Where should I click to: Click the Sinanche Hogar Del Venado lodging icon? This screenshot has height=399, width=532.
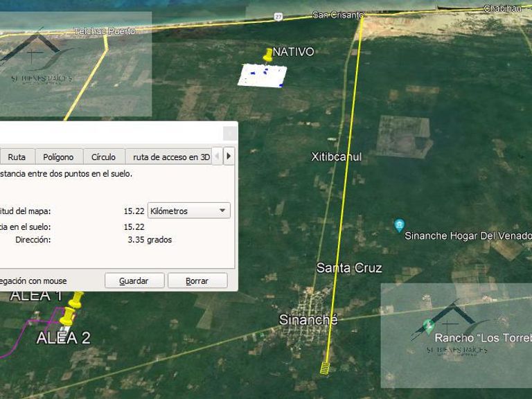tap(399, 225)
